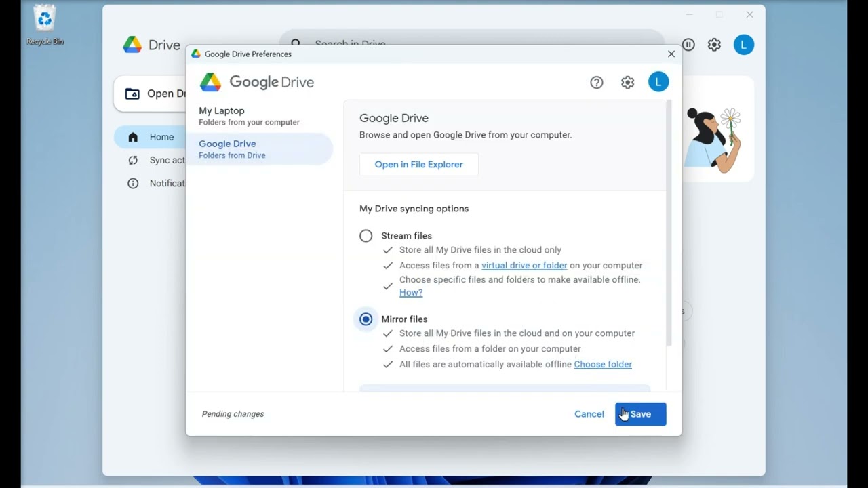Click the Open Drive button in background window
The image size is (868, 488).
coord(151,94)
